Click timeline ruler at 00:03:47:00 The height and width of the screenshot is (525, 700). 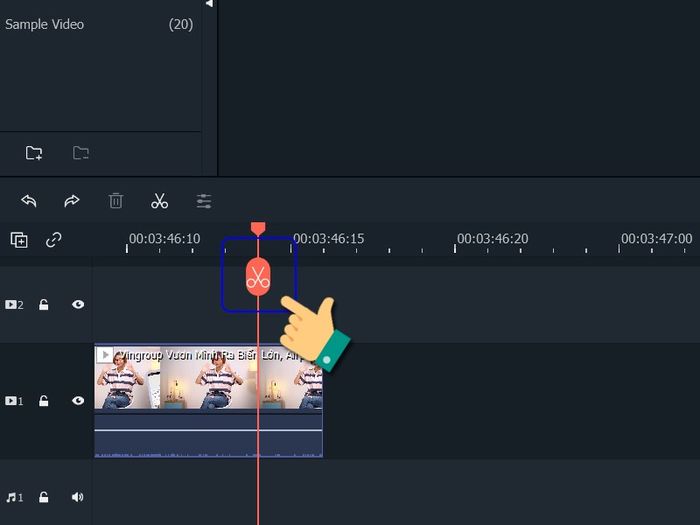(657, 239)
